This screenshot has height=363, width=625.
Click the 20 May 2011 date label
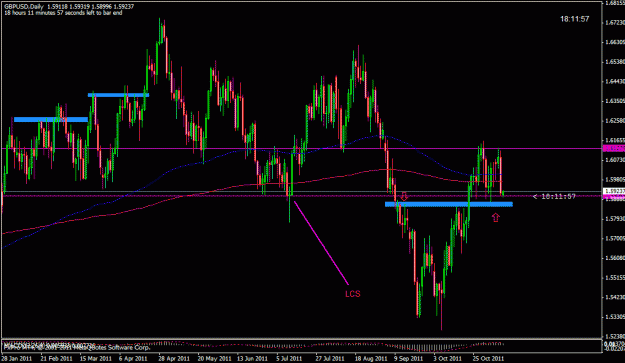214,358
